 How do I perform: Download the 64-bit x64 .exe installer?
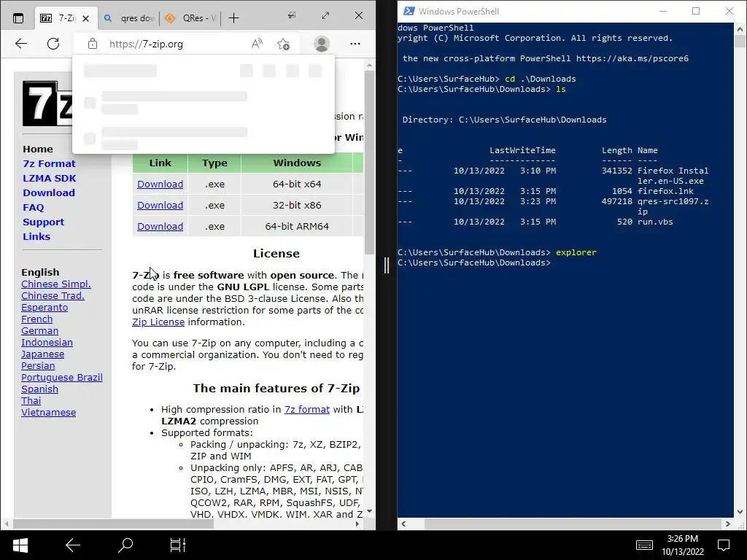point(160,184)
